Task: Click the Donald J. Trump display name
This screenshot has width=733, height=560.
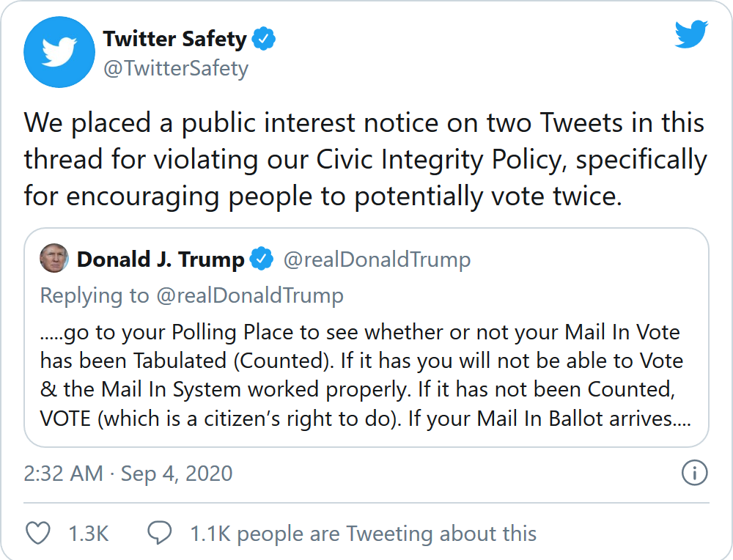Action: 161,259
